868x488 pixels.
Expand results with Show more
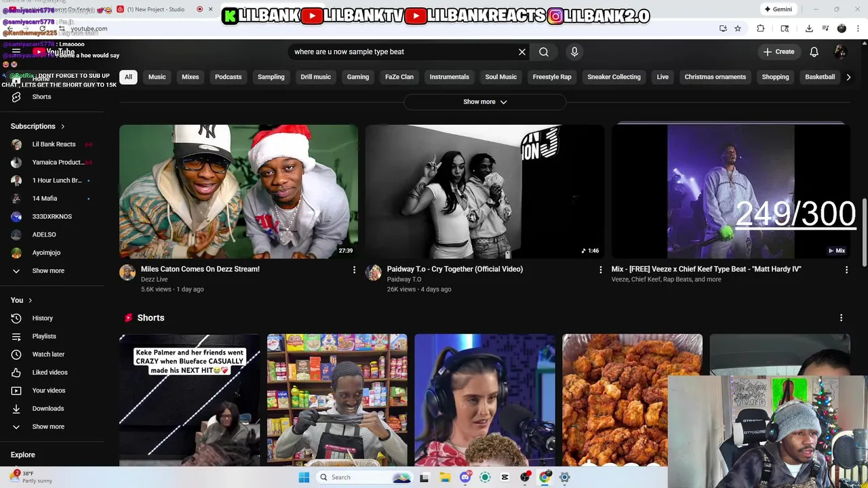click(x=485, y=102)
